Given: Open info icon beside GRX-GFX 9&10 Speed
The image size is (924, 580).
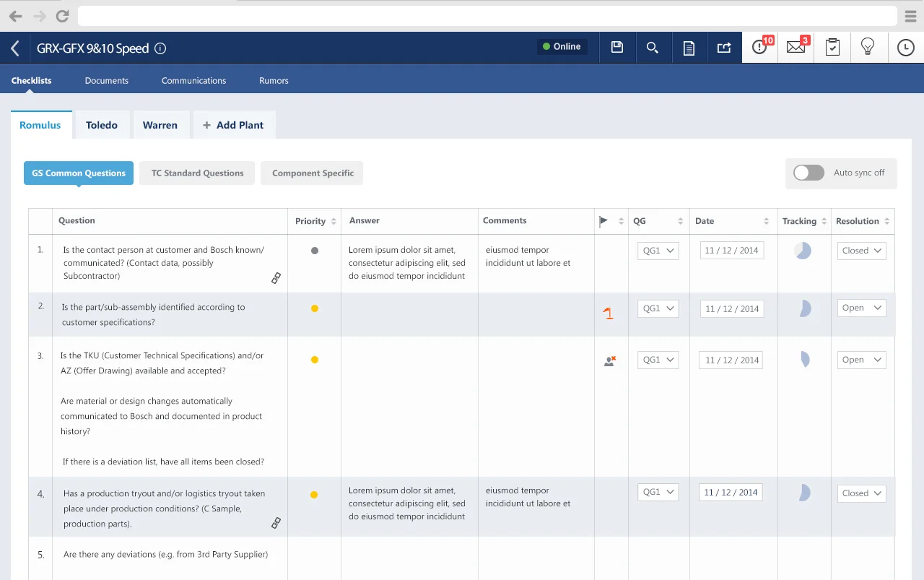Looking at the screenshot, I should coord(161,48).
